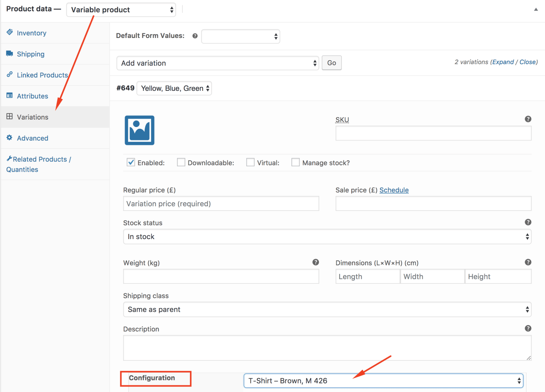Viewport: 545px width, 392px height.
Task: Enable the Downloadable checkbox
Action: tap(181, 162)
